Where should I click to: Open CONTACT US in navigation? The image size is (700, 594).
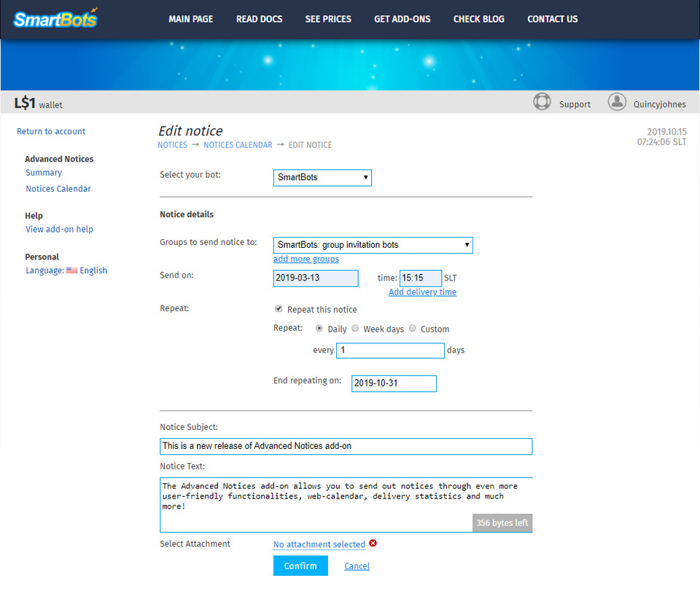click(552, 19)
